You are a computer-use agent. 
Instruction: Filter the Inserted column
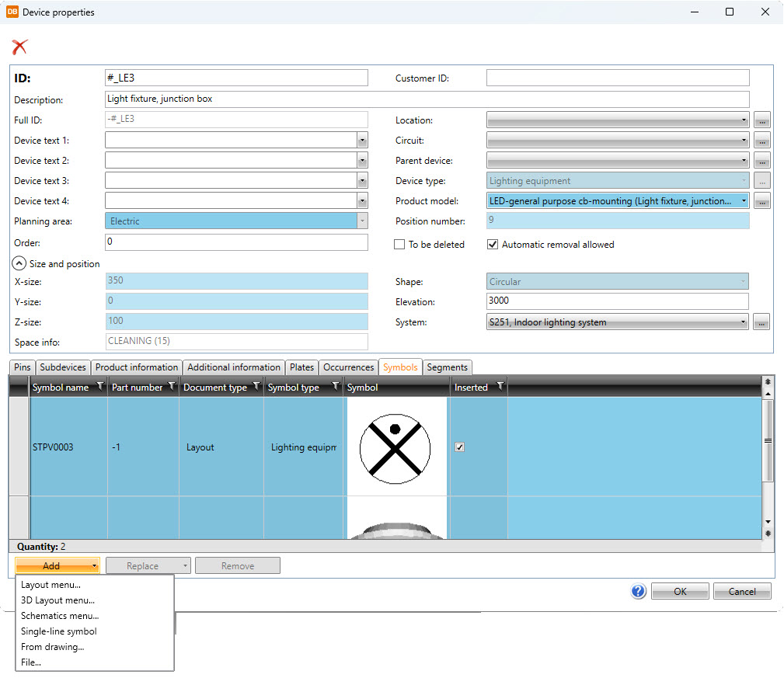(500, 387)
